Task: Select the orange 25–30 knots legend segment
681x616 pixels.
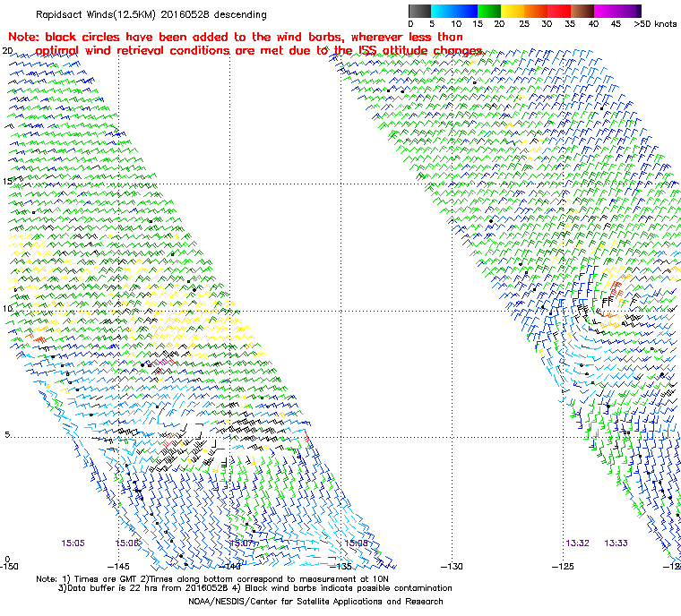Action: click(536, 11)
